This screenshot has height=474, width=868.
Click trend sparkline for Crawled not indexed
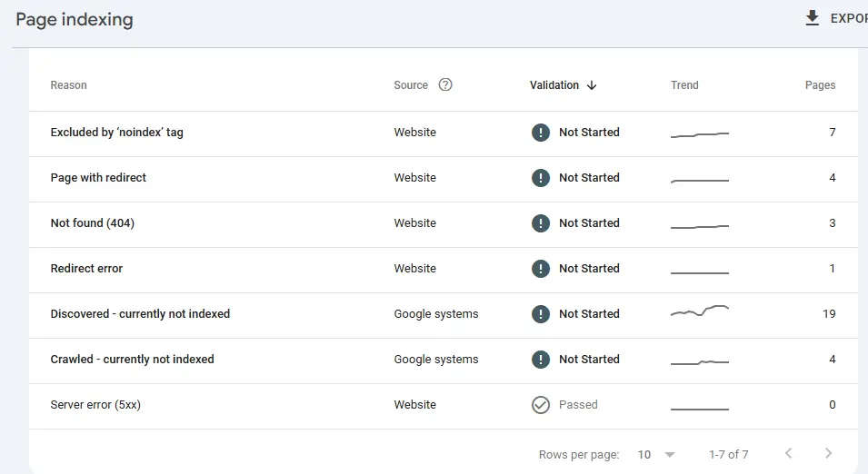coord(700,362)
